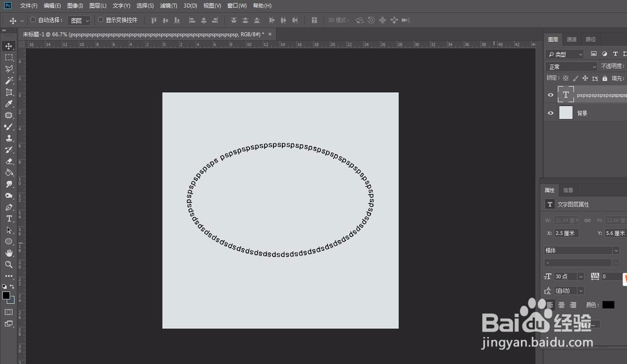Click the background color swatch
Screen dimensions: 627x364
(12, 301)
